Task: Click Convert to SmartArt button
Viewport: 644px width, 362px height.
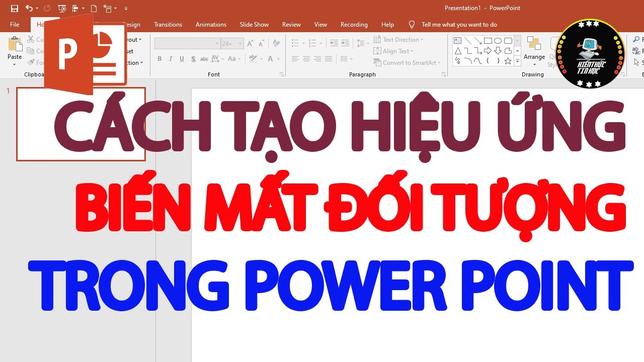Action: click(x=406, y=63)
